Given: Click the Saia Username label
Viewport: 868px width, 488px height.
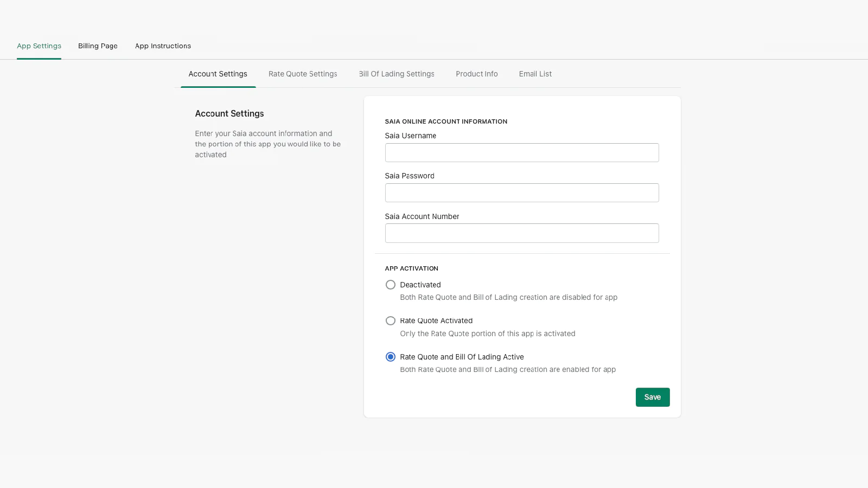Looking at the screenshot, I should (x=411, y=136).
